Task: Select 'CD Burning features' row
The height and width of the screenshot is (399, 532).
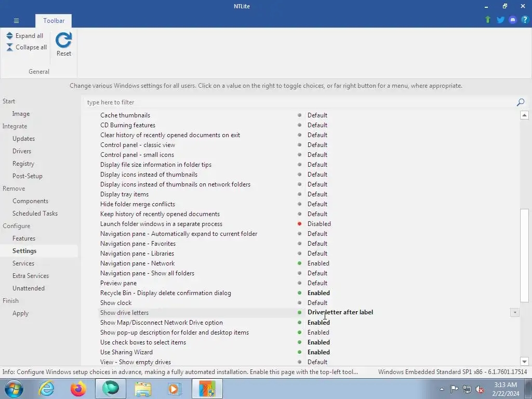Action: [128, 125]
